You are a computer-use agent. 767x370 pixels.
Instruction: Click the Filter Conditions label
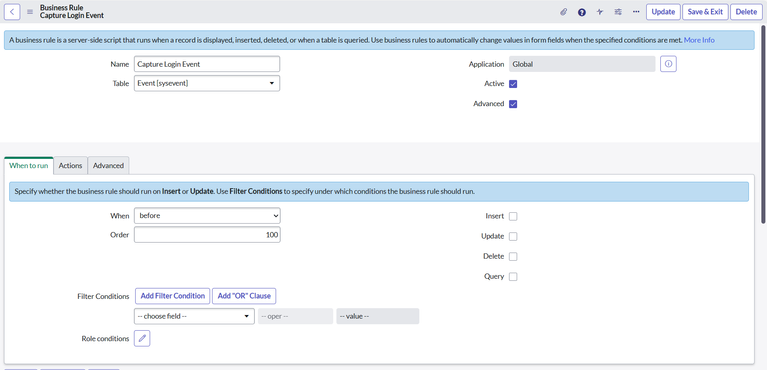tap(103, 296)
